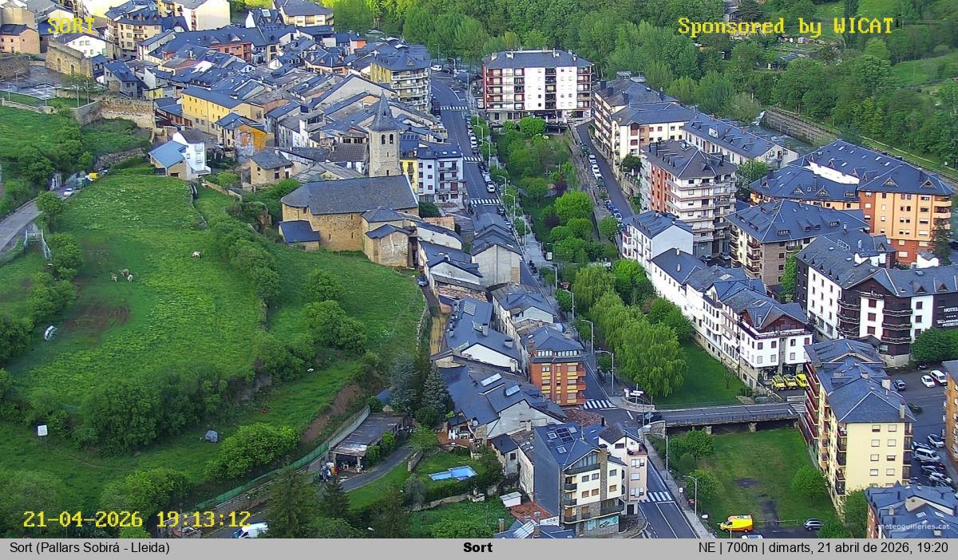Click the yellow date 21-04-2026 overlay
The width and height of the screenshot is (958, 560).
[83, 519]
